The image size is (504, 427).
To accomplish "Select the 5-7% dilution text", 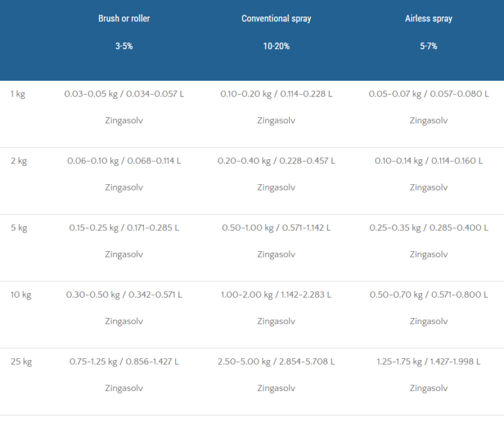I will coord(428,46).
